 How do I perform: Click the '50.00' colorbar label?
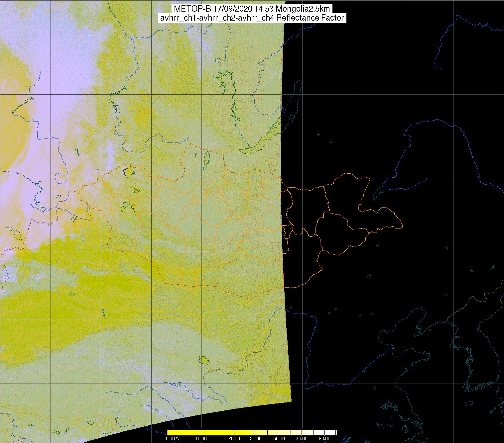[x=279, y=438]
